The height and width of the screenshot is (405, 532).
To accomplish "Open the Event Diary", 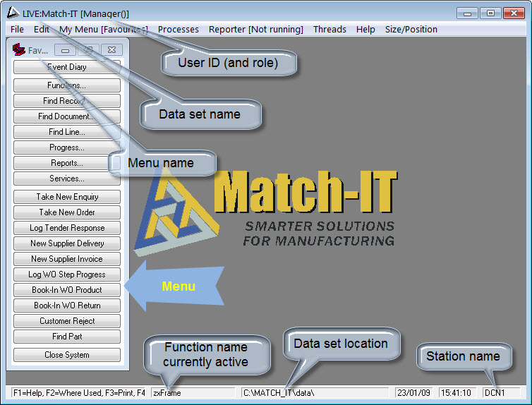I will [x=67, y=67].
